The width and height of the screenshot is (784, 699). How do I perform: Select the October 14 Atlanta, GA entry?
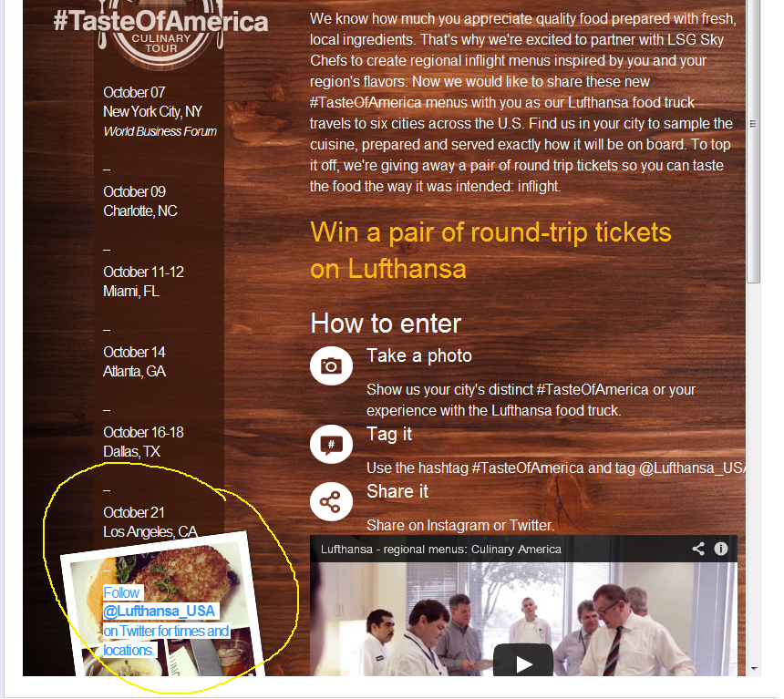click(x=134, y=362)
